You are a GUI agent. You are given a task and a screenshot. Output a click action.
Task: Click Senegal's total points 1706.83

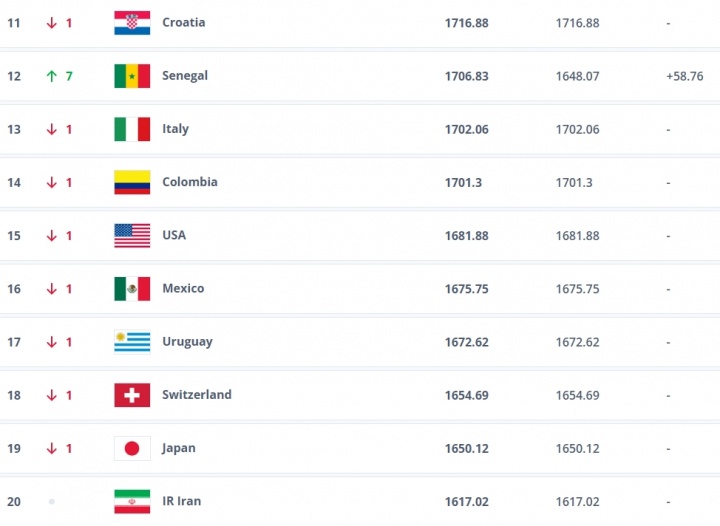466,76
